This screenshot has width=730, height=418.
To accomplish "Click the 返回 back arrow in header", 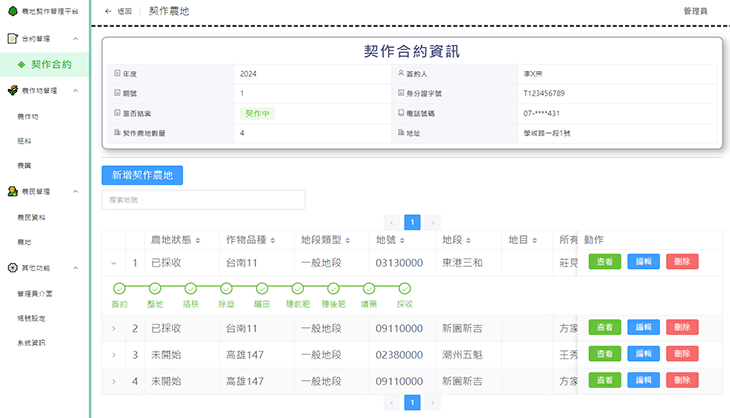I will (x=109, y=11).
